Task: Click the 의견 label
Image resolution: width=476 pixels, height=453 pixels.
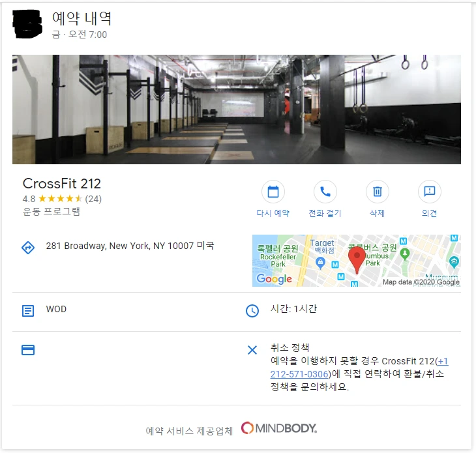Action: tap(430, 213)
